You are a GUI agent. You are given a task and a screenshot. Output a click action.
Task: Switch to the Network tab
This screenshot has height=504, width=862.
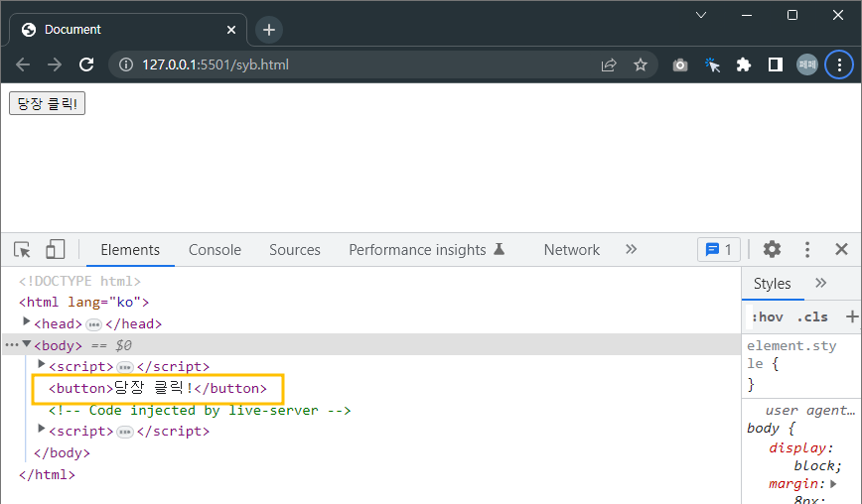click(x=572, y=250)
